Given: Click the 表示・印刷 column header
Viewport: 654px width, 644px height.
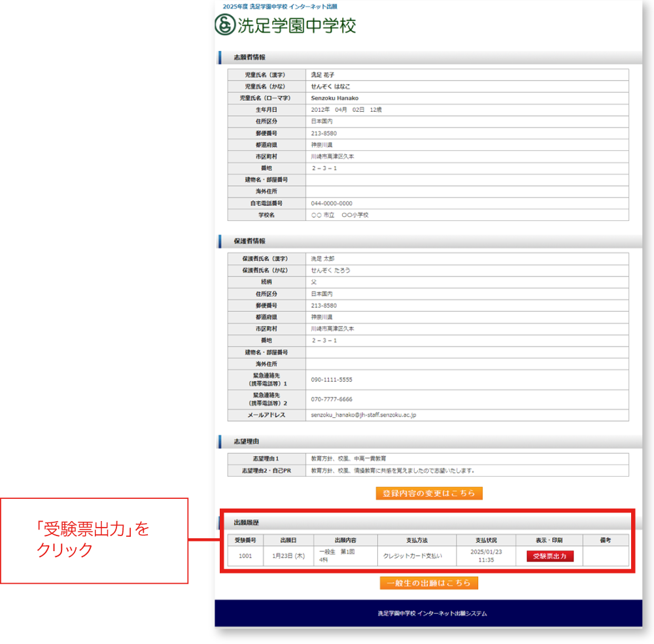Looking at the screenshot, I should [549, 540].
